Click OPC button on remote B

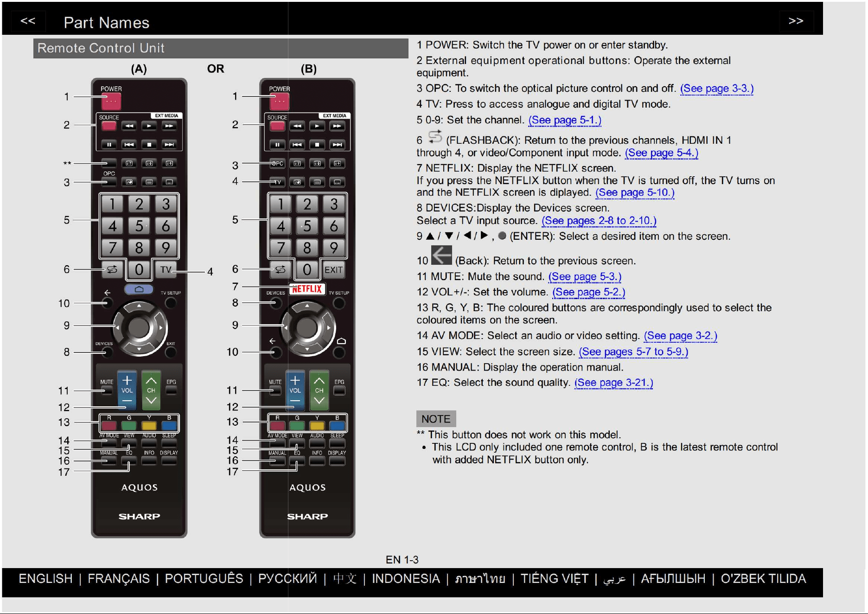click(277, 163)
